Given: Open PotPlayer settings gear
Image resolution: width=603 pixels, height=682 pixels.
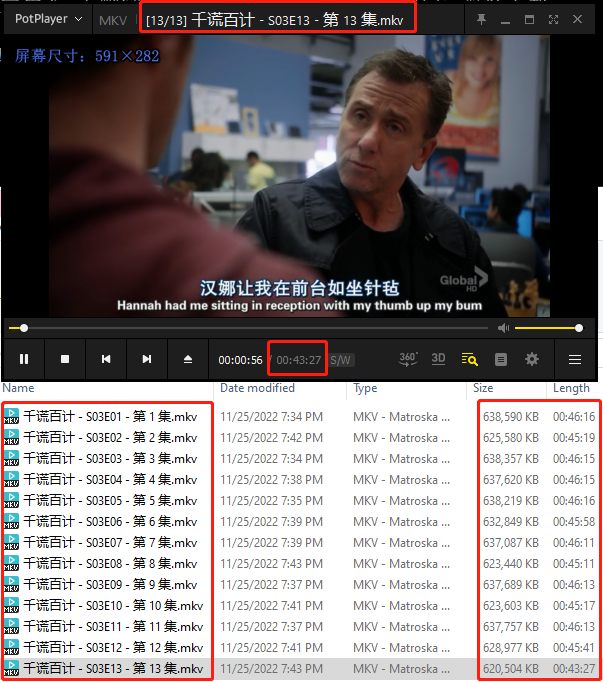Looking at the screenshot, I should point(532,359).
